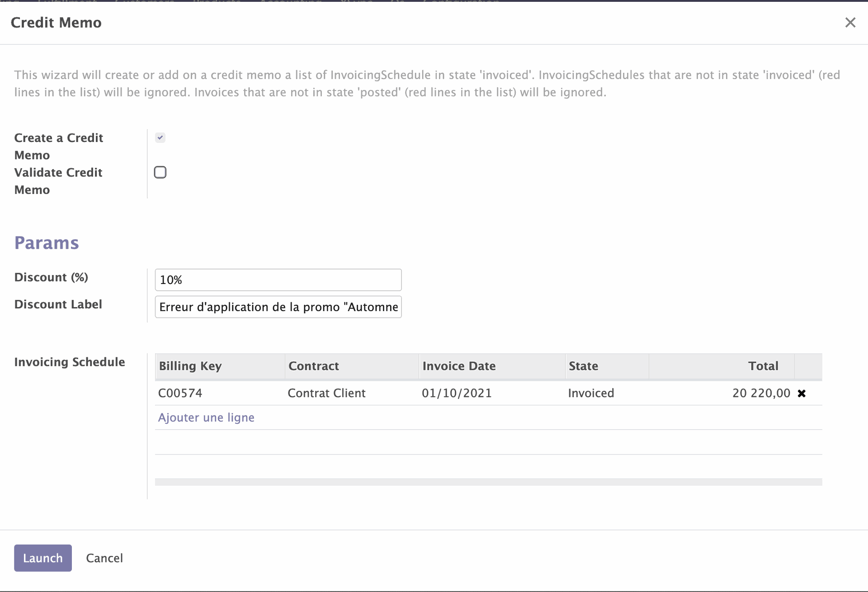Viewport: 868px width, 592px height.
Task: Close the Credit Memo dialog
Action: pos(850,23)
